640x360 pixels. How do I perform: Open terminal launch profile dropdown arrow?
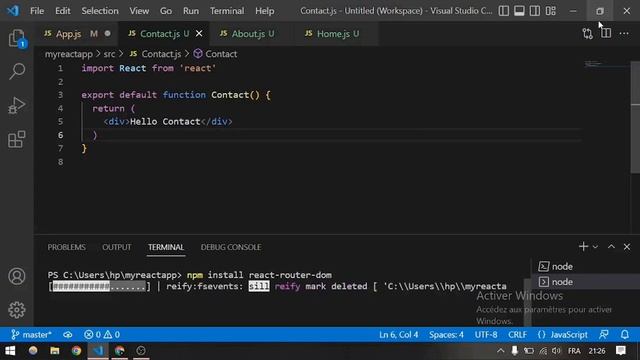pyautogui.click(x=595, y=247)
